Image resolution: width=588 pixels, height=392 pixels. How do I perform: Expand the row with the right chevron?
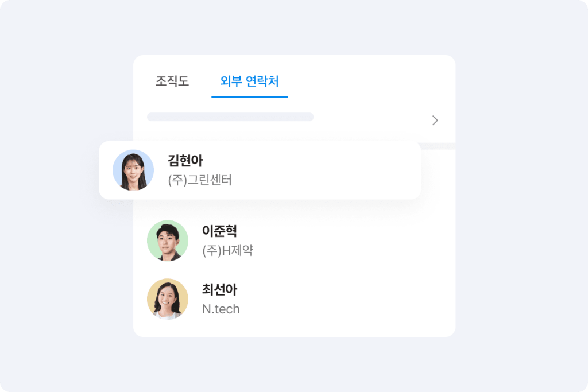[435, 121]
